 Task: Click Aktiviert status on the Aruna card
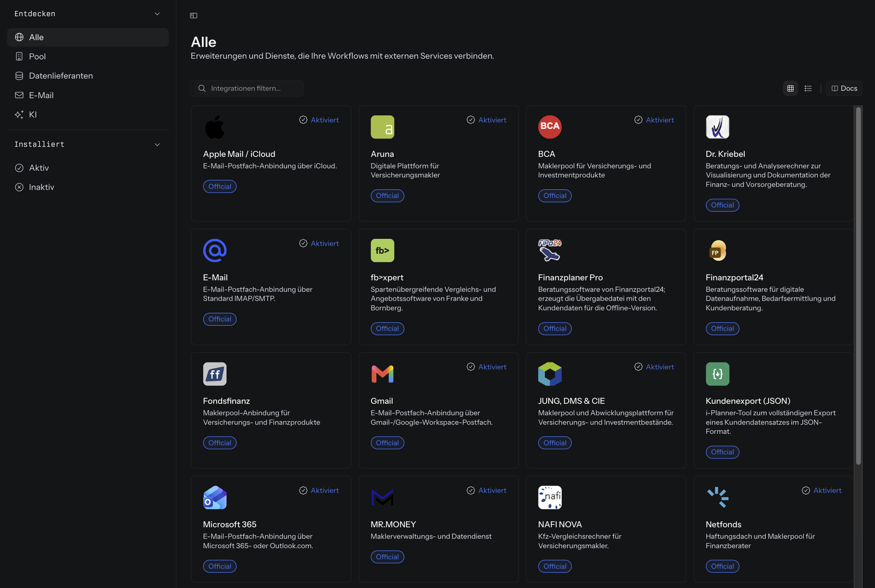[x=486, y=120]
